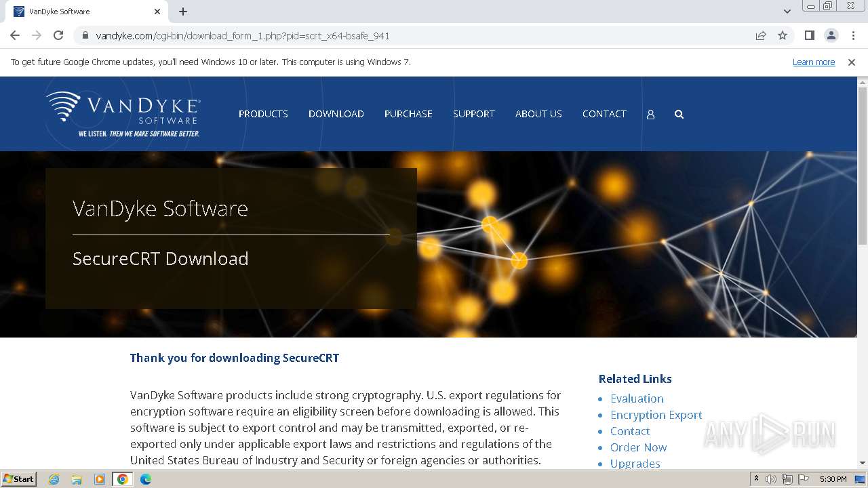This screenshot has height=488, width=868.
Task: Click the 'SecureCRT Download' banner title
Action: 161,258
